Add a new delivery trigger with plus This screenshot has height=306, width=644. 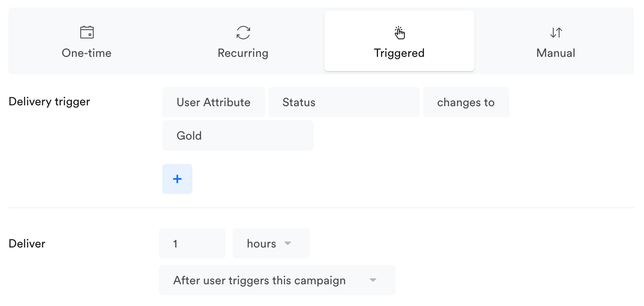click(x=177, y=179)
